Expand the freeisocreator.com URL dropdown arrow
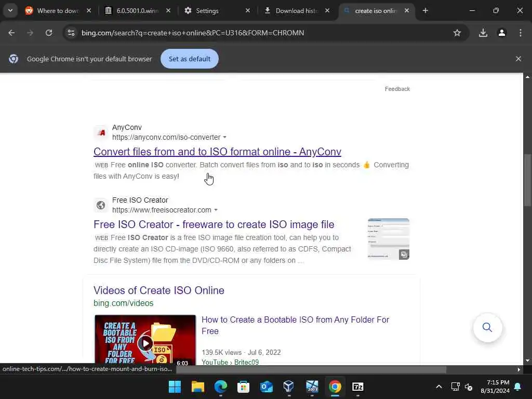The height and width of the screenshot is (399, 532). click(216, 210)
